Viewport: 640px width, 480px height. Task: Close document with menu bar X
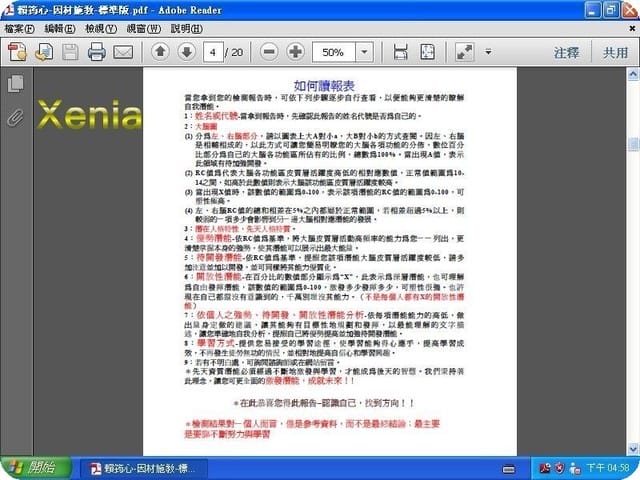click(x=632, y=29)
